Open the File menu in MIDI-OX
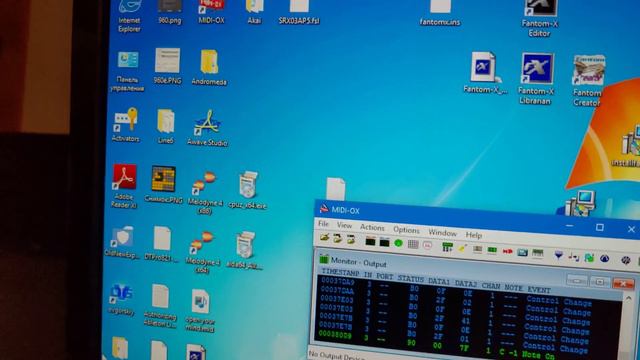This screenshot has height=360, width=640. (x=323, y=224)
